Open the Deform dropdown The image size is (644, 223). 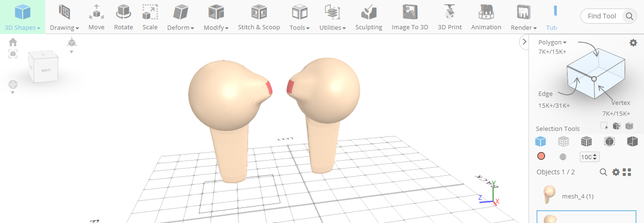coord(181,17)
